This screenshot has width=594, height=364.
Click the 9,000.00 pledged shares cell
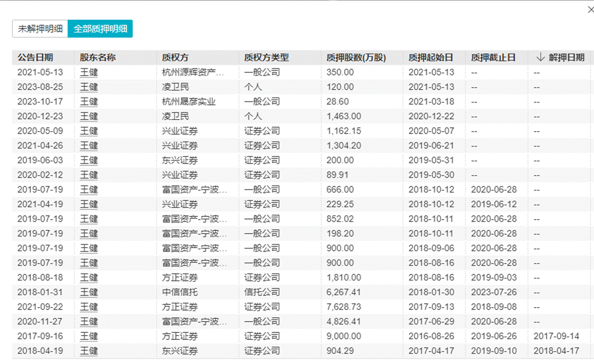point(344,336)
